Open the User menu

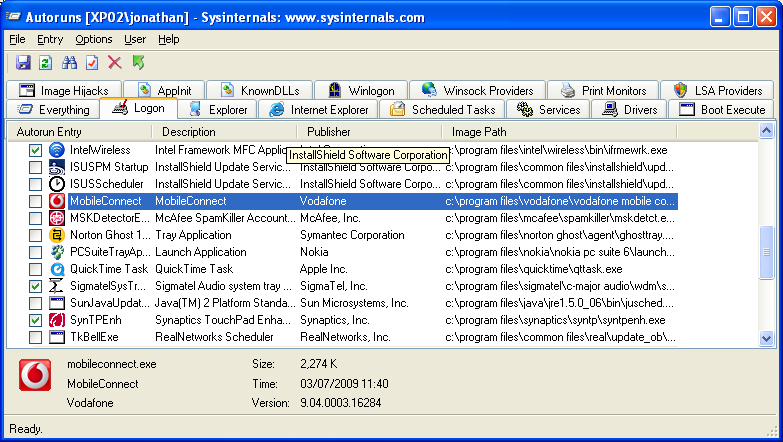tap(135, 39)
